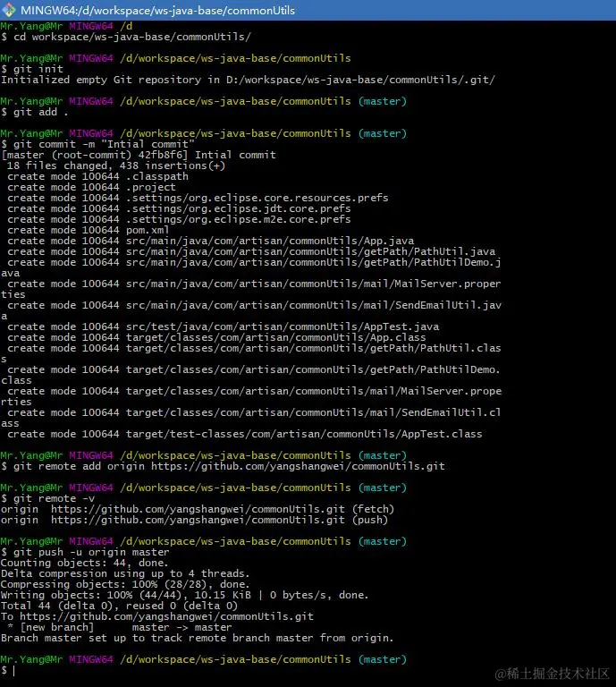Image resolution: width=616 pixels, height=687 pixels.
Task: Click the 'Counting objects: 44, done.' line
Action: pyautogui.click(x=85, y=563)
